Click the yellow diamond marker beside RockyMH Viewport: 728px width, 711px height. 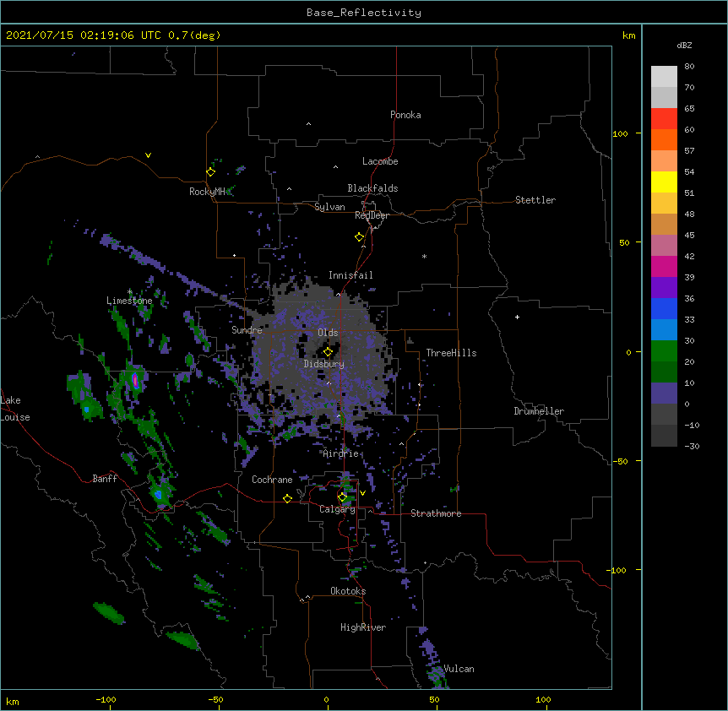(x=210, y=172)
